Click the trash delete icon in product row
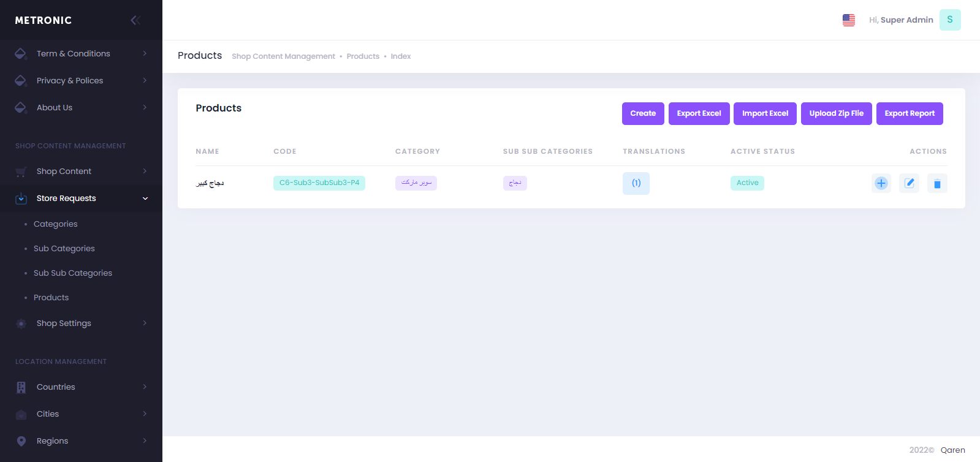 936,184
